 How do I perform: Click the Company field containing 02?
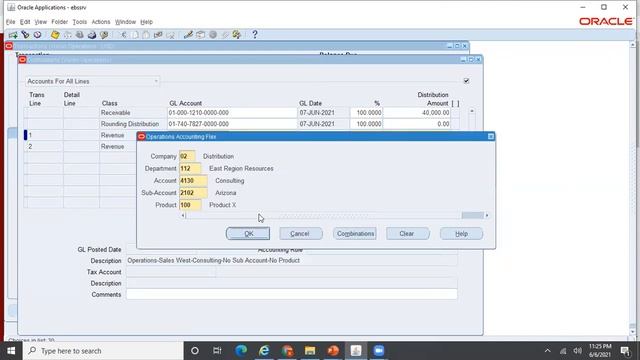(187, 156)
